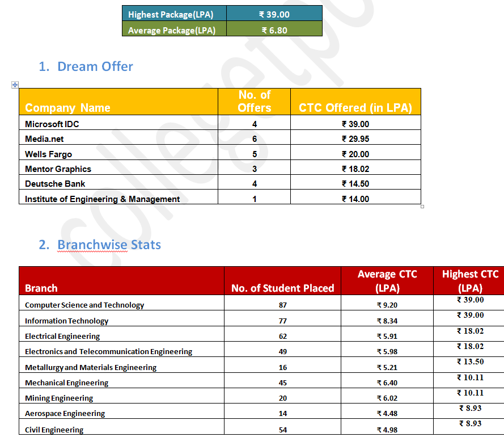Image resolution: width=504 pixels, height=437 pixels.
Task: Select the ₹ 5.98 average CTC value
Action: pos(387,351)
